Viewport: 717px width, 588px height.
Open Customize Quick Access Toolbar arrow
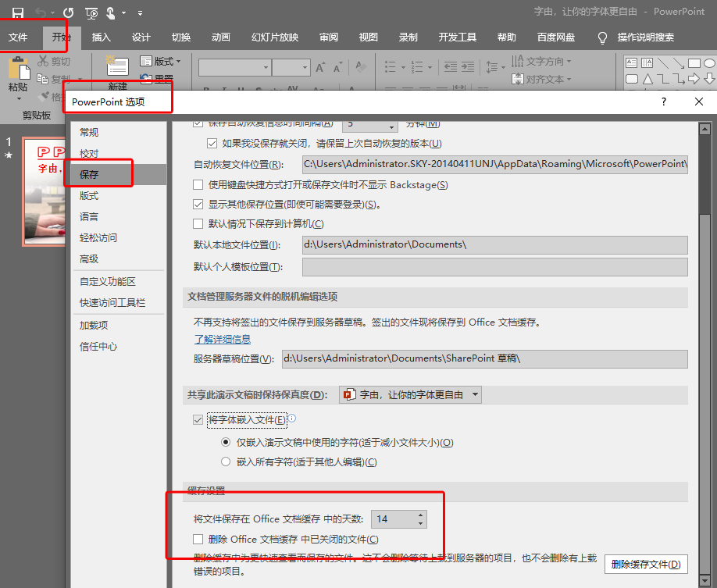140,13
